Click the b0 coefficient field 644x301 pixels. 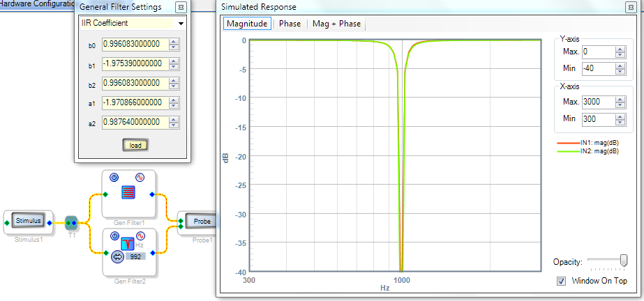point(135,44)
